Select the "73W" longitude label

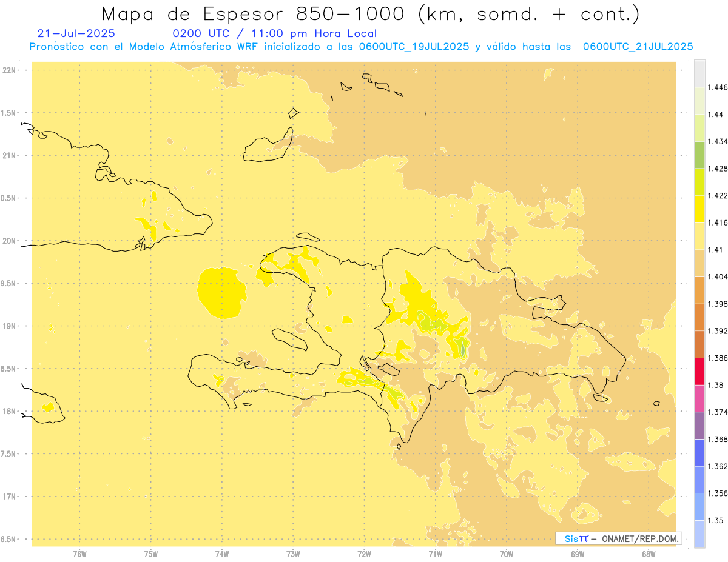click(293, 554)
